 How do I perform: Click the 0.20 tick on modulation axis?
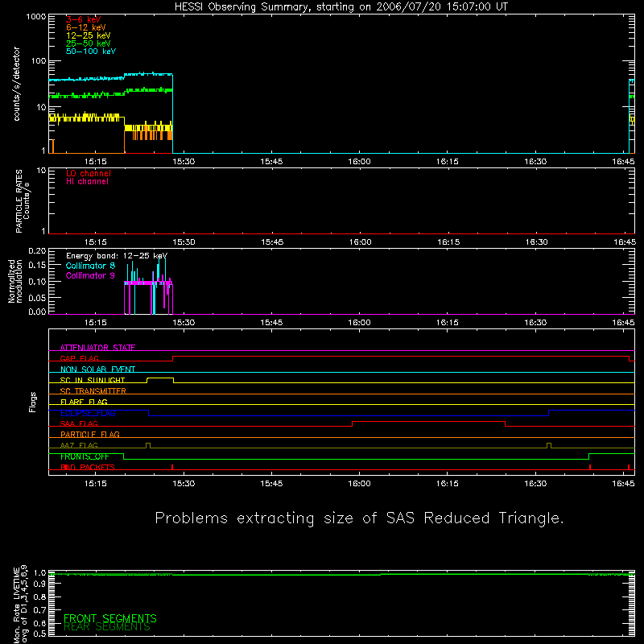pos(37,251)
